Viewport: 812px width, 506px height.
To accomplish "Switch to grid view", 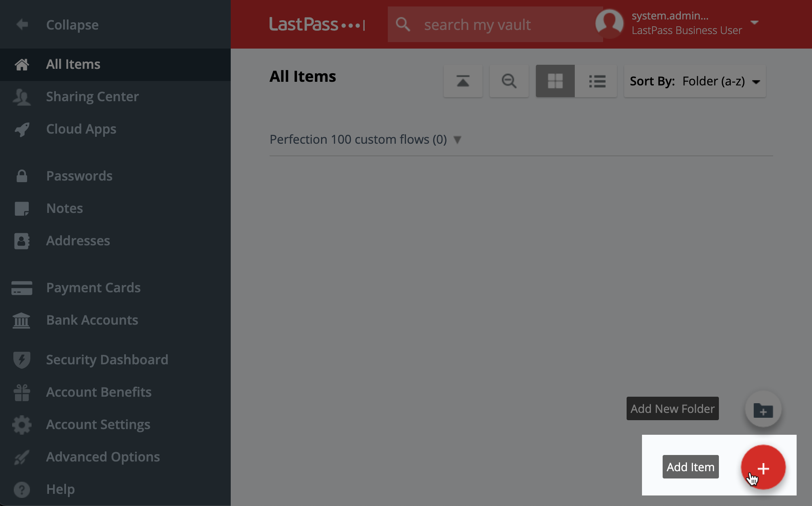I will (555, 81).
